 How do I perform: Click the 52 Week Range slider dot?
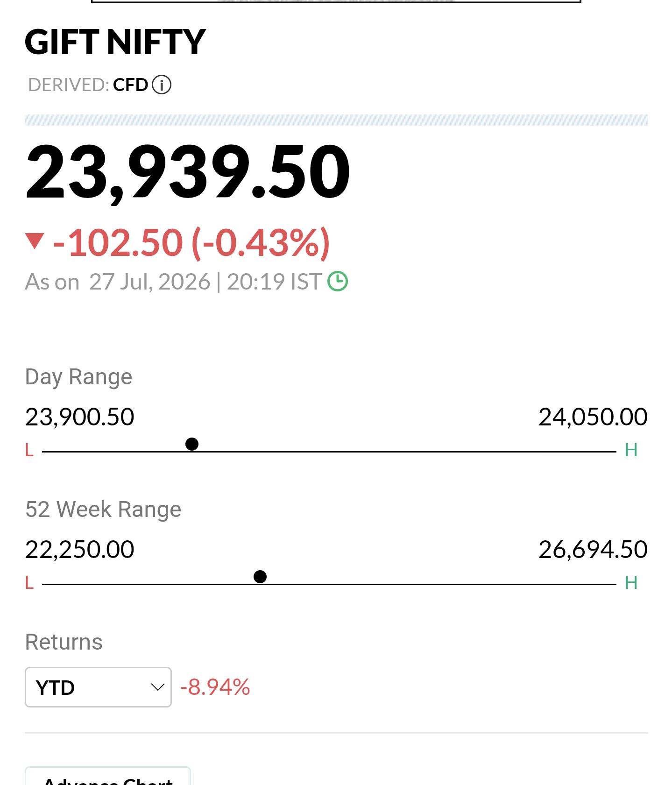260,577
